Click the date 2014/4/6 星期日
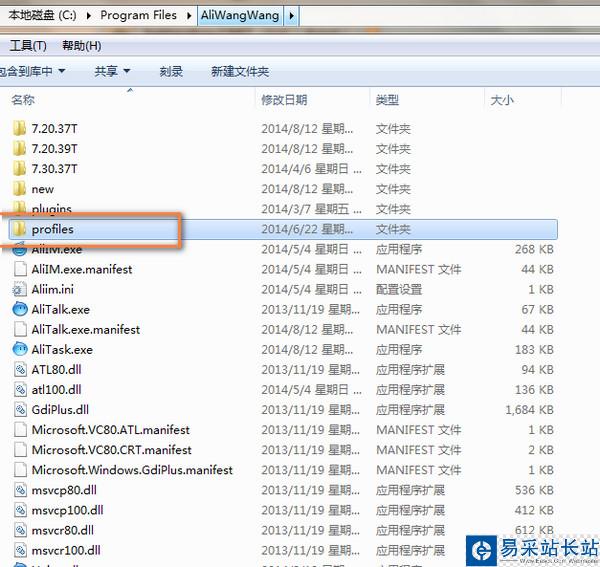Viewport: 600px width, 567px height. pos(311,169)
